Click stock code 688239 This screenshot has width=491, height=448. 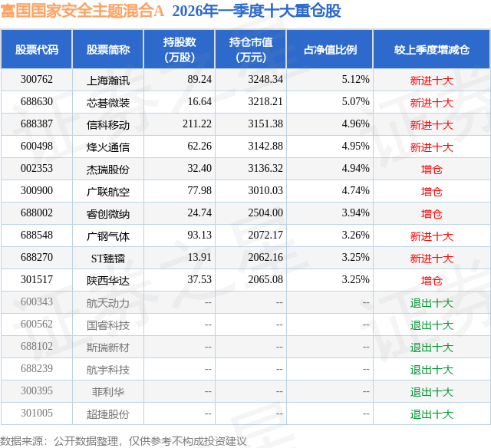pos(37,368)
